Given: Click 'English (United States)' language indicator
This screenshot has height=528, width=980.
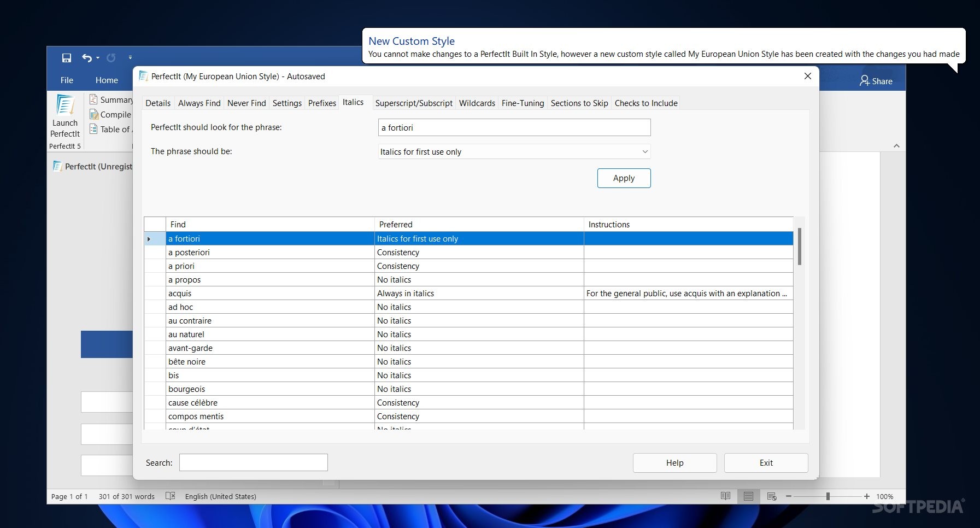Looking at the screenshot, I should pyautogui.click(x=221, y=496).
